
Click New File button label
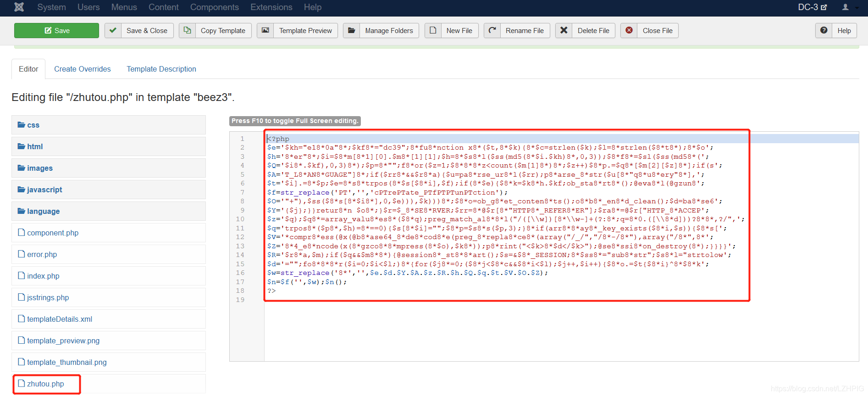[459, 31]
